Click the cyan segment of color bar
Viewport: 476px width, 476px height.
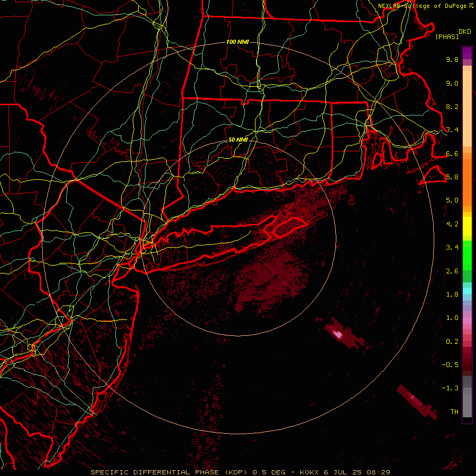tap(467, 291)
